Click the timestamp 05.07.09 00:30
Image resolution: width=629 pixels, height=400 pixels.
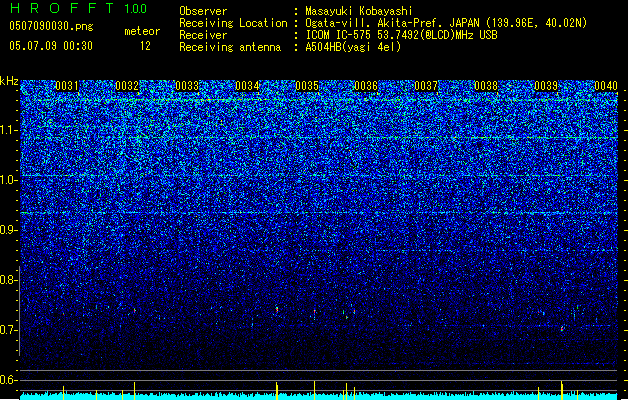click(x=51, y=46)
